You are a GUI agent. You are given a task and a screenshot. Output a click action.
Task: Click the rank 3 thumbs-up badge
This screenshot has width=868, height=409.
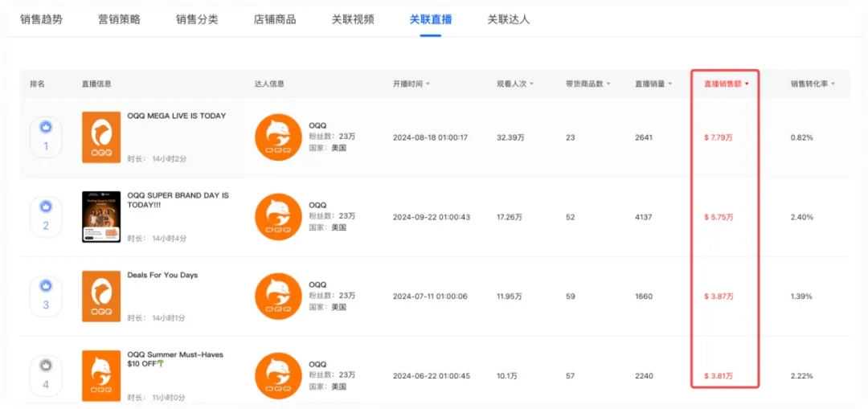click(x=46, y=285)
